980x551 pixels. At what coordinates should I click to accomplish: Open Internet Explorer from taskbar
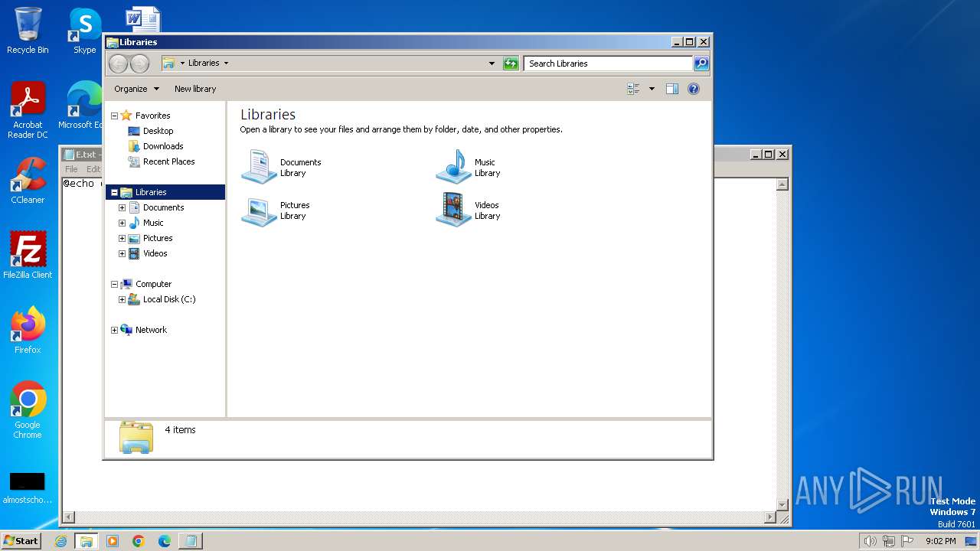(x=61, y=541)
